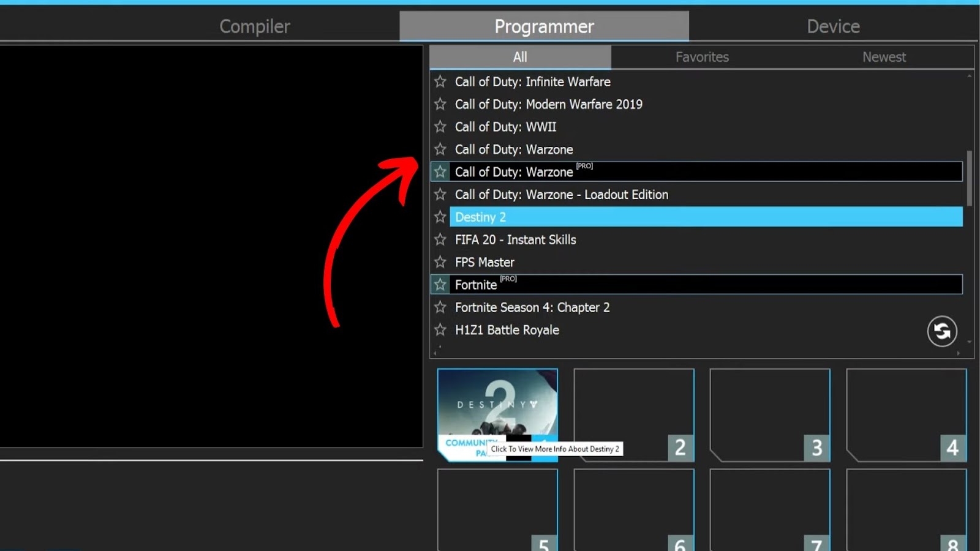Click the circular refresh list icon

pyautogui.click(x=942, y=331)
